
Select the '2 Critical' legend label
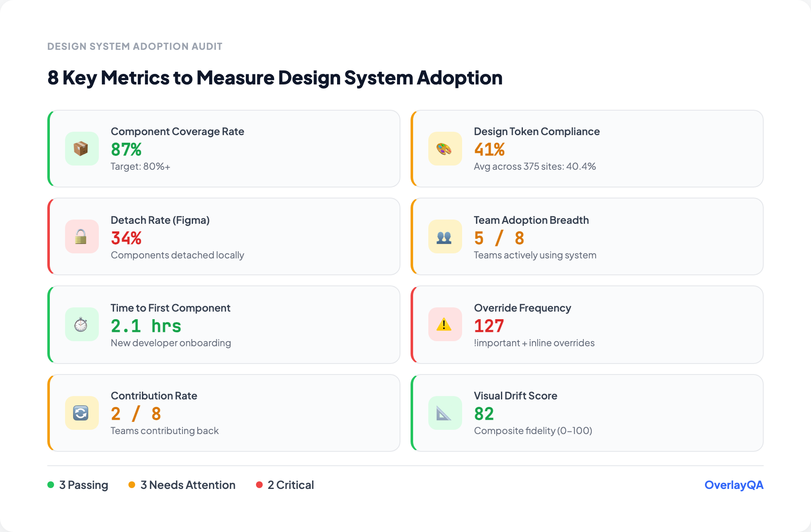[x=291, y=485]
